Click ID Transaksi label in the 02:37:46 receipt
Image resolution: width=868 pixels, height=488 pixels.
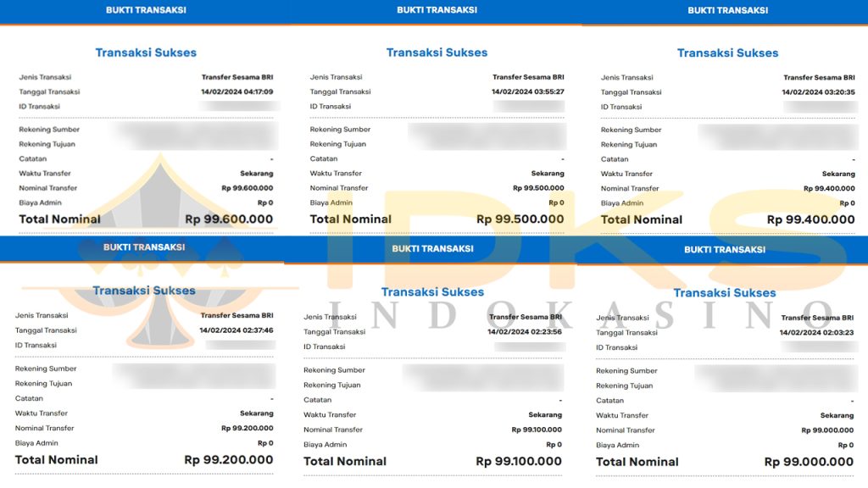[36, 346]
